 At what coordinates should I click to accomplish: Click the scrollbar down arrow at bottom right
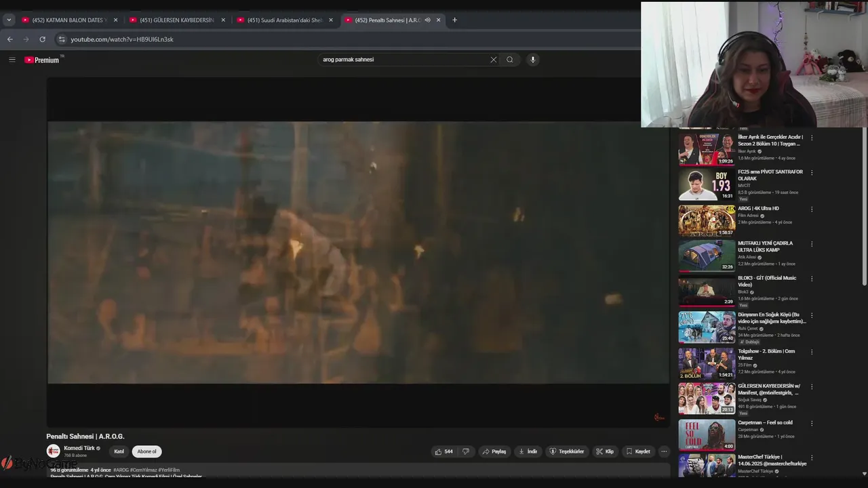(864, 473)
